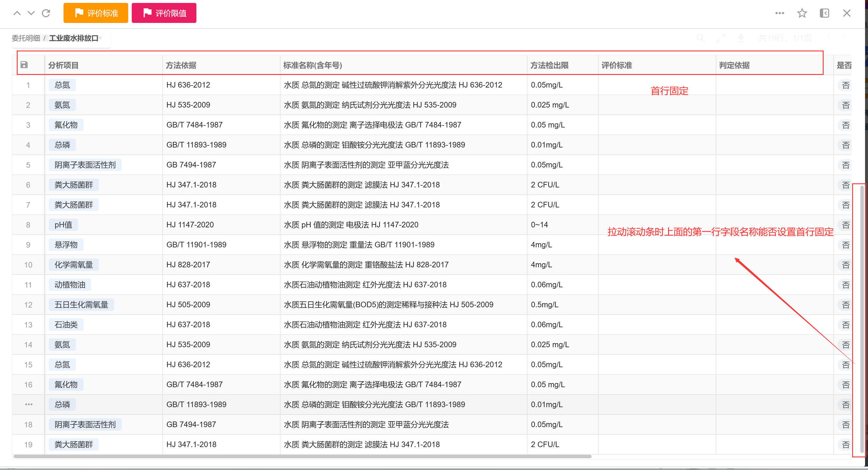Click the horizontal scrollbar at table bottom
This screenshot has height=470, width=868.
pos(302,456)
